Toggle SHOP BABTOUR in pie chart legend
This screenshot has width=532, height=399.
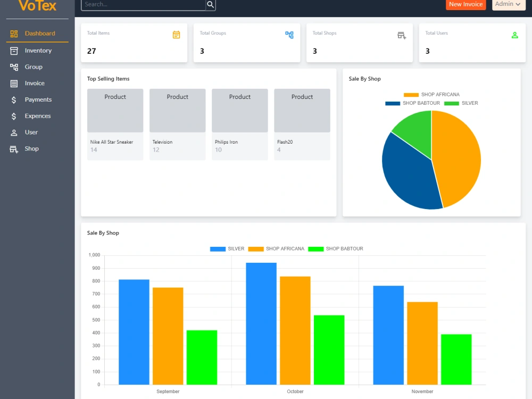coord(413,103)
